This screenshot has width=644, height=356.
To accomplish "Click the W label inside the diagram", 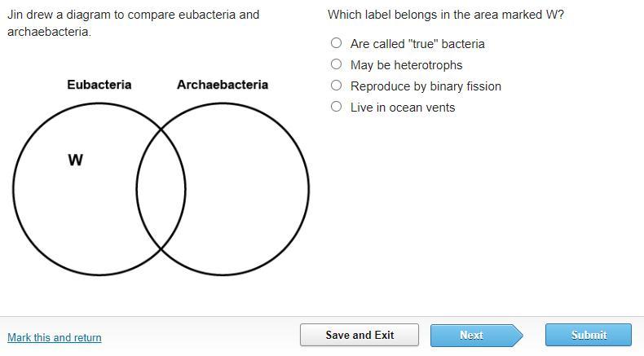I will [x=75, y=160].
